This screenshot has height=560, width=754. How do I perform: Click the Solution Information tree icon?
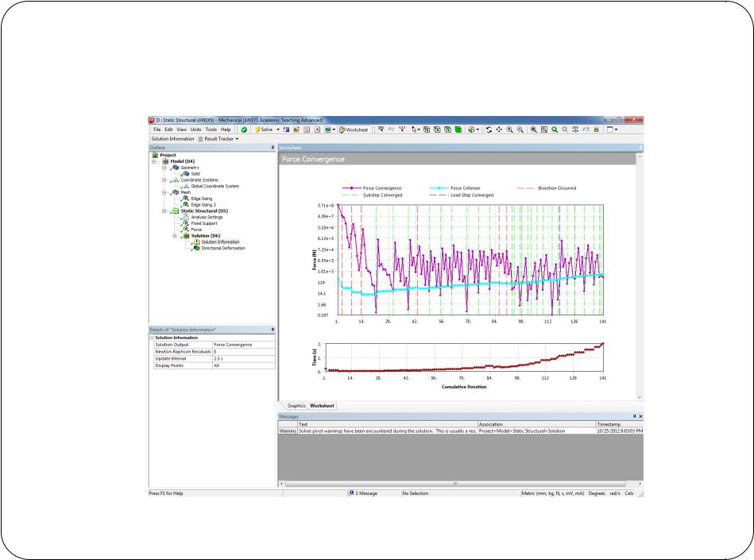pos(196,242)
